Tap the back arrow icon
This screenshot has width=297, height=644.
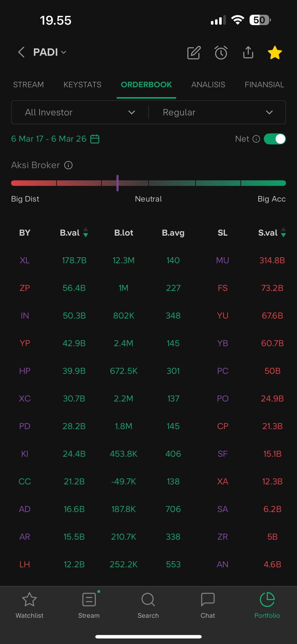tap(21, 52)
